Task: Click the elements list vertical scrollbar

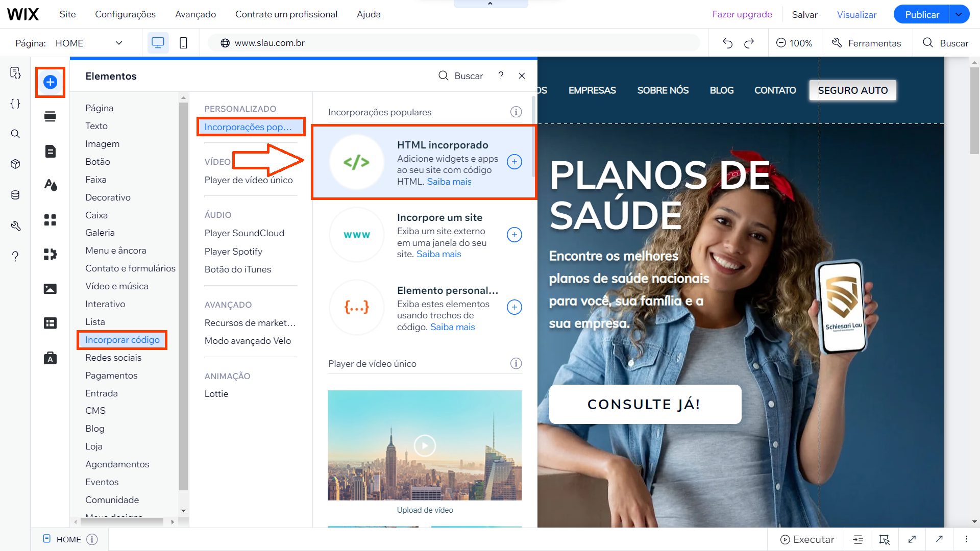Action: point(183,296)
